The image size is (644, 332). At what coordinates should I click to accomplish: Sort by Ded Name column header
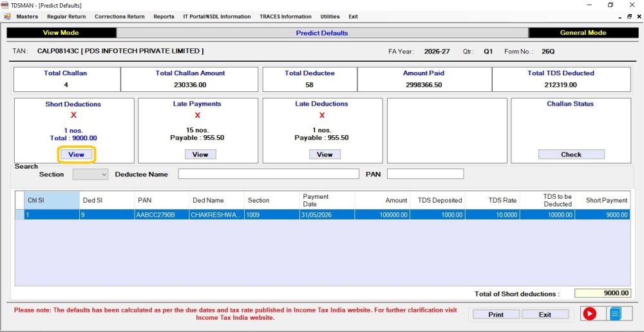coord(217,200)
